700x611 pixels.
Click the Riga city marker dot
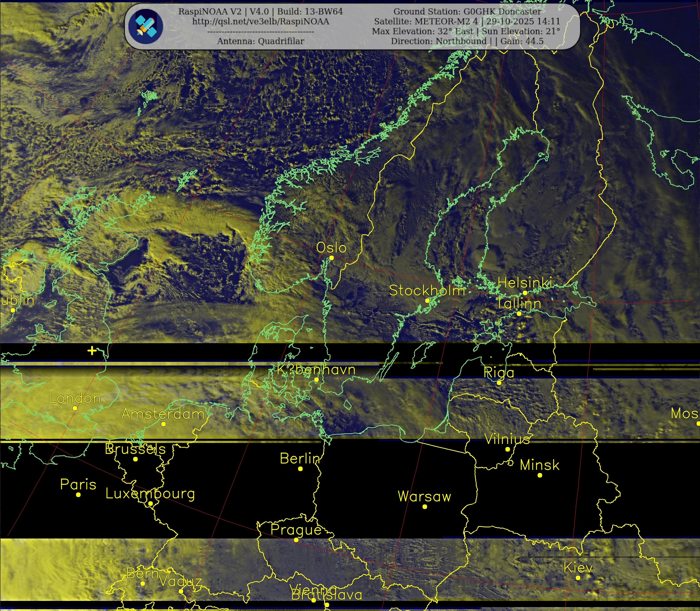coord(499,383)
